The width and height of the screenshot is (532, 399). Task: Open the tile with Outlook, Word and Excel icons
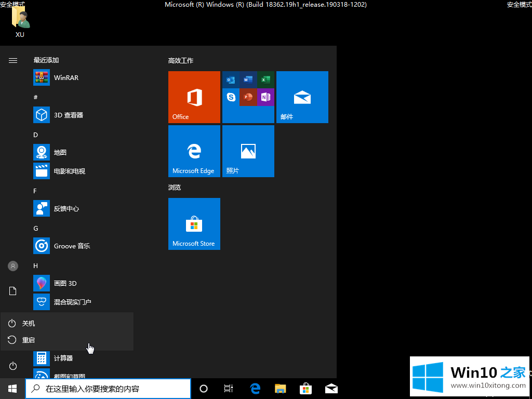pos(248,97)
